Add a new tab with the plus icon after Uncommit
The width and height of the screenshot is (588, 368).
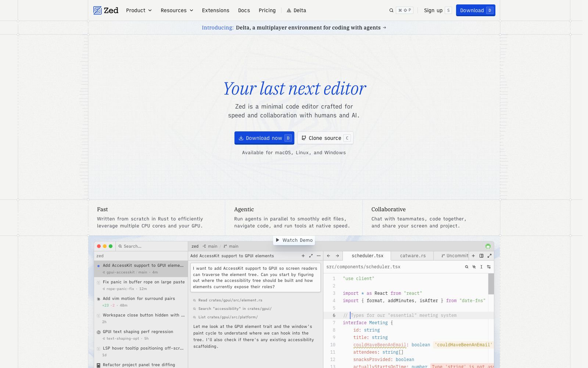click(x=473, y=256)
